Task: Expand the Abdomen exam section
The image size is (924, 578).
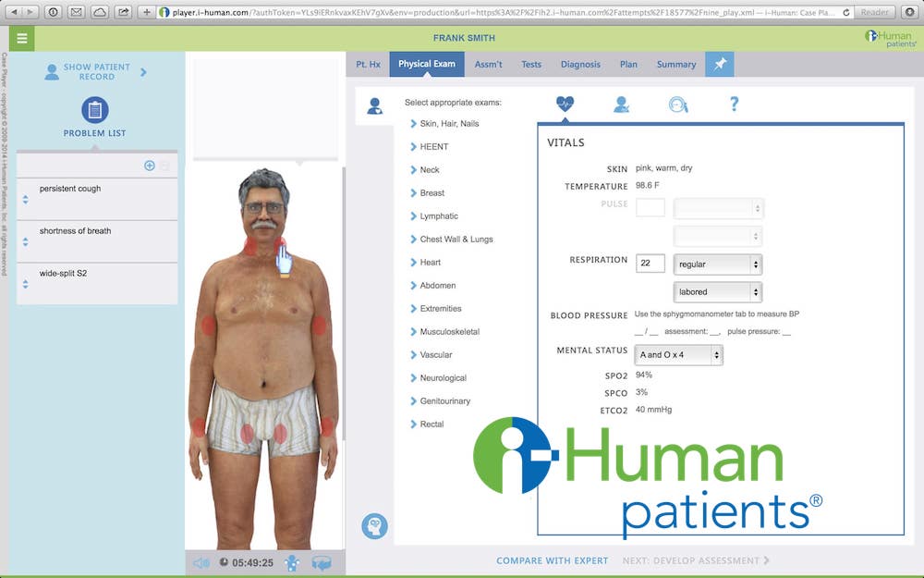Action: tap(432, 285)
